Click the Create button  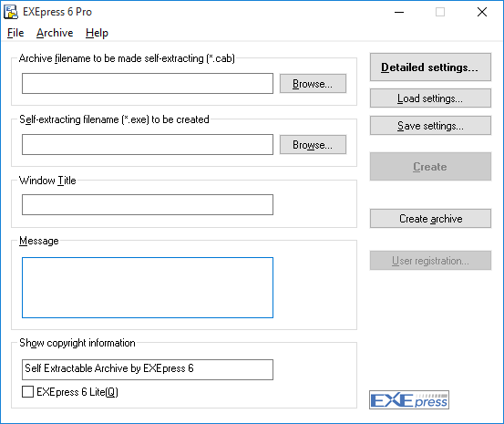[x=430, y=166]
